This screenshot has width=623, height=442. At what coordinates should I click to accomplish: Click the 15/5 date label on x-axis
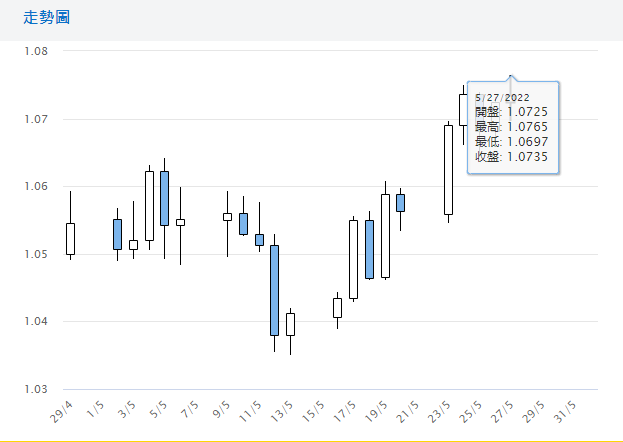click(x=313, y=413)
